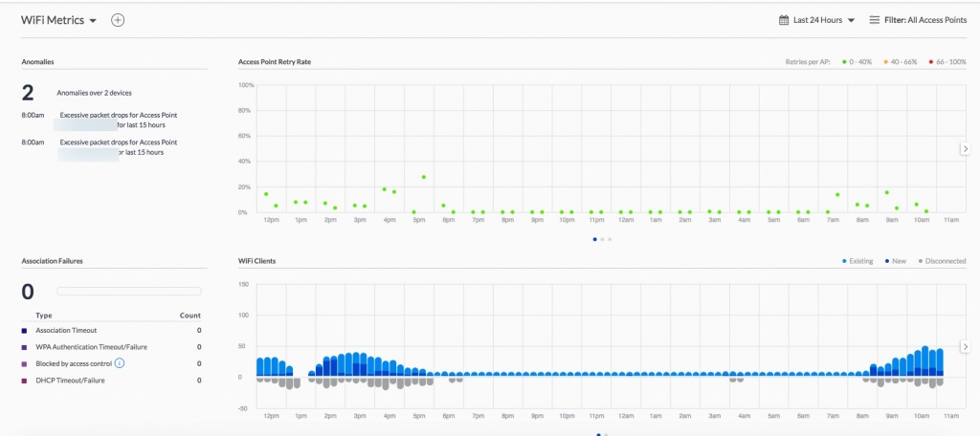Open the first excessive packet drops anomaly
The height and width of the screenshot is (436, 980).
(x=118, y=120)
